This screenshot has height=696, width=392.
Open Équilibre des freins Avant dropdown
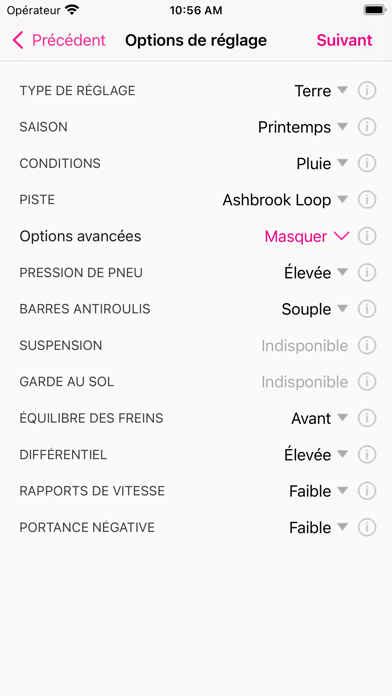click(x=320, y=418)
